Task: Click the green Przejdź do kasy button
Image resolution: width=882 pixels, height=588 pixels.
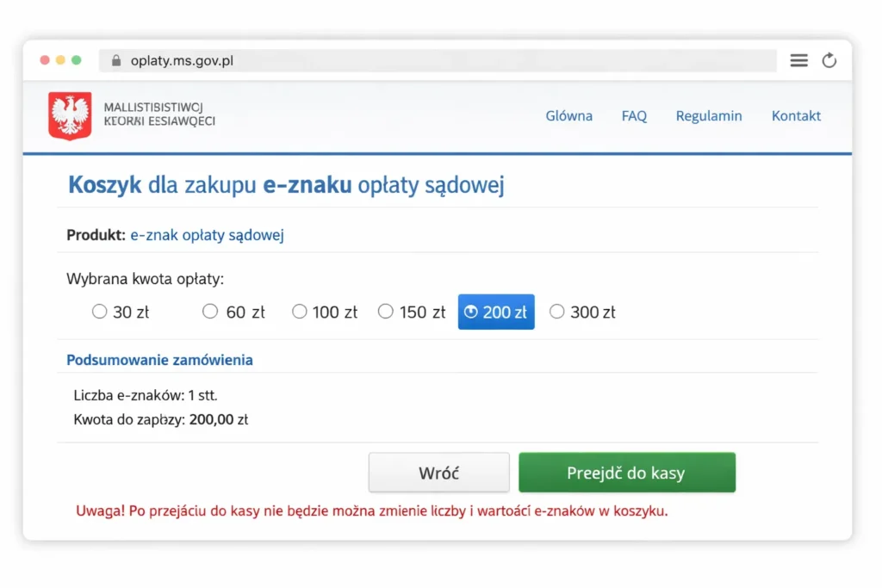Action: (x=627, y=472)
